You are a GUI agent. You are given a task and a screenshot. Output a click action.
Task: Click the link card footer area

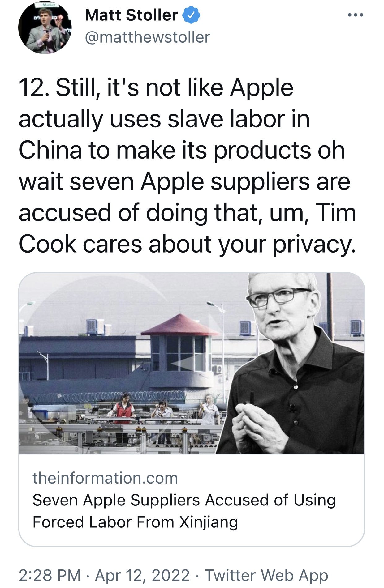192,500
